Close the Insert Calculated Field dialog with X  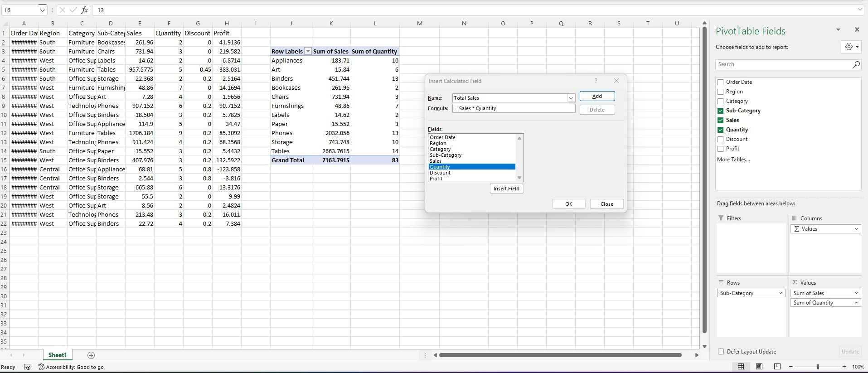616,81
